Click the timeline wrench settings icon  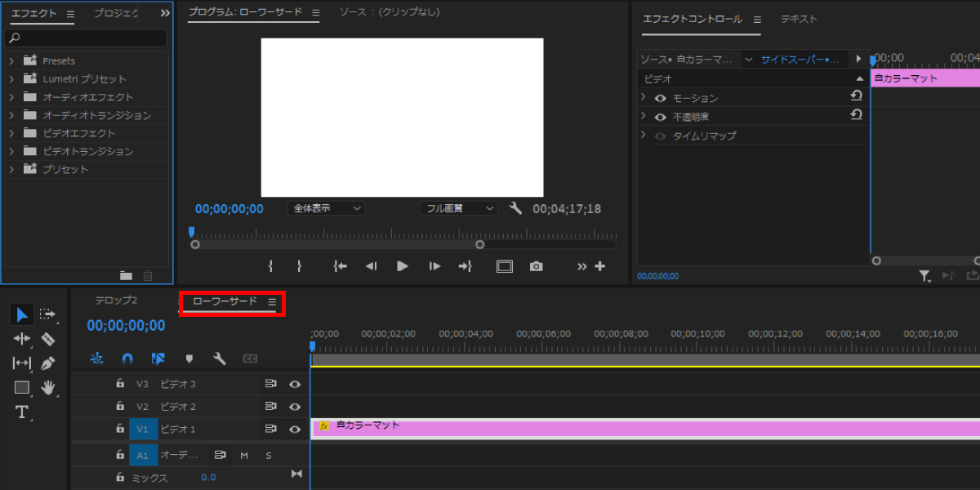pyautogui.click(x=219, y=359)
